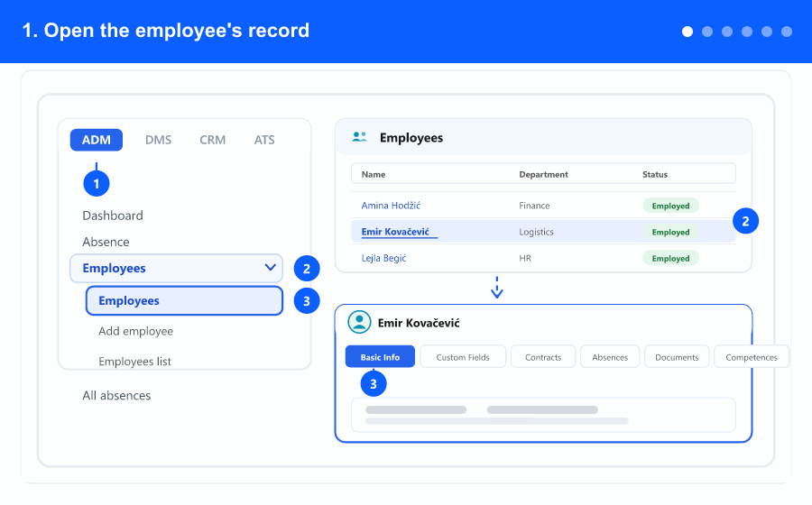Open Dashboard in the sidebar
The image size is (812, 505).
(113, 216)
